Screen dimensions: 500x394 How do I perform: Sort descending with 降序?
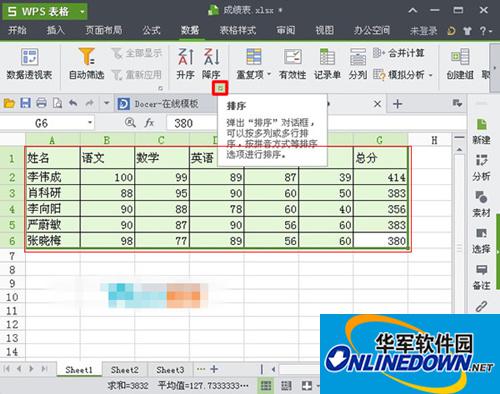click(x=211, y=64)
